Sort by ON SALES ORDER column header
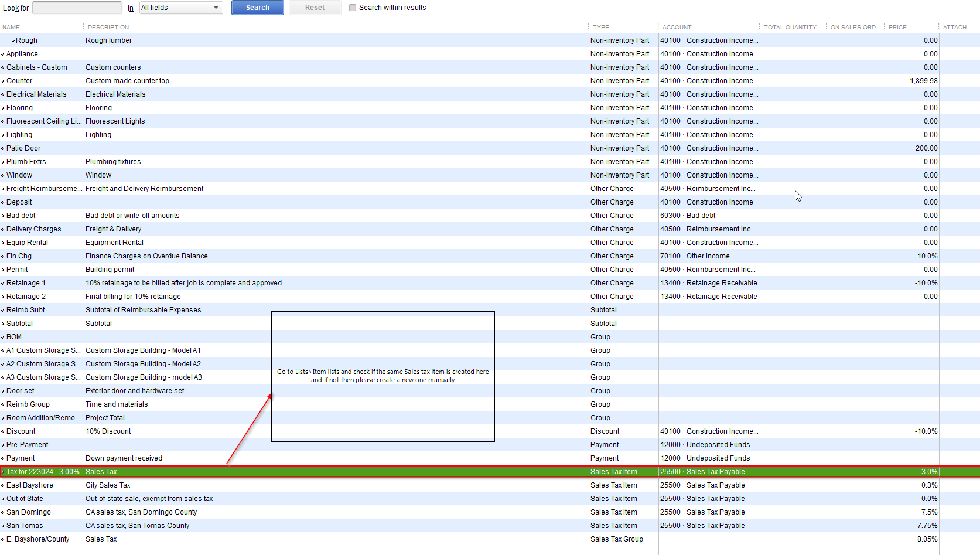Image resolution: width=980 pixels, height=555 pixels. click(855, 27)
